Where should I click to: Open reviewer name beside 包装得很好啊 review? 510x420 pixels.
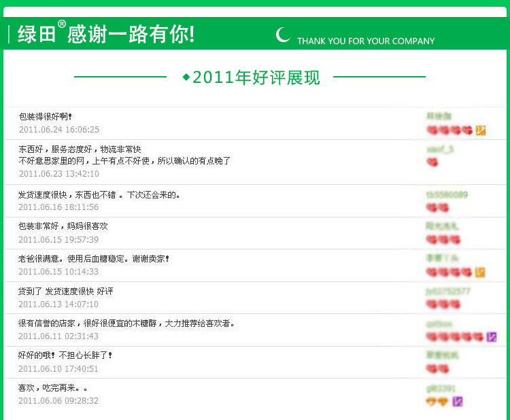pos(439,116)
